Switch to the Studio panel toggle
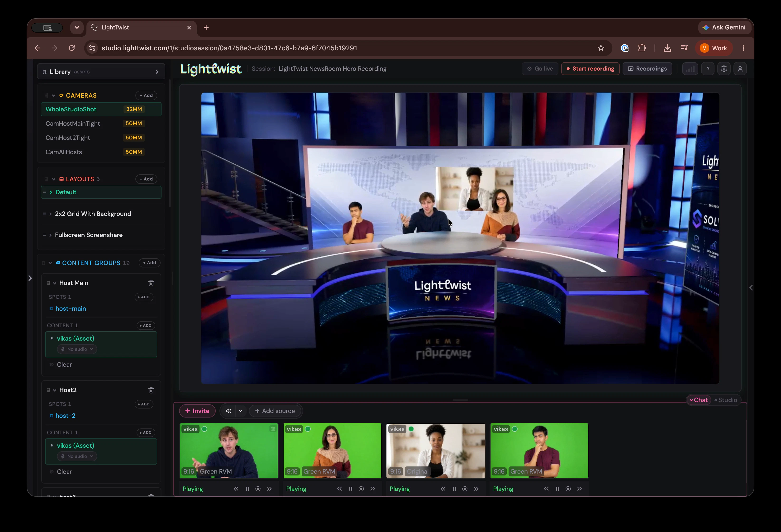This screenshot has width=781, height=532. click(726, 400)
